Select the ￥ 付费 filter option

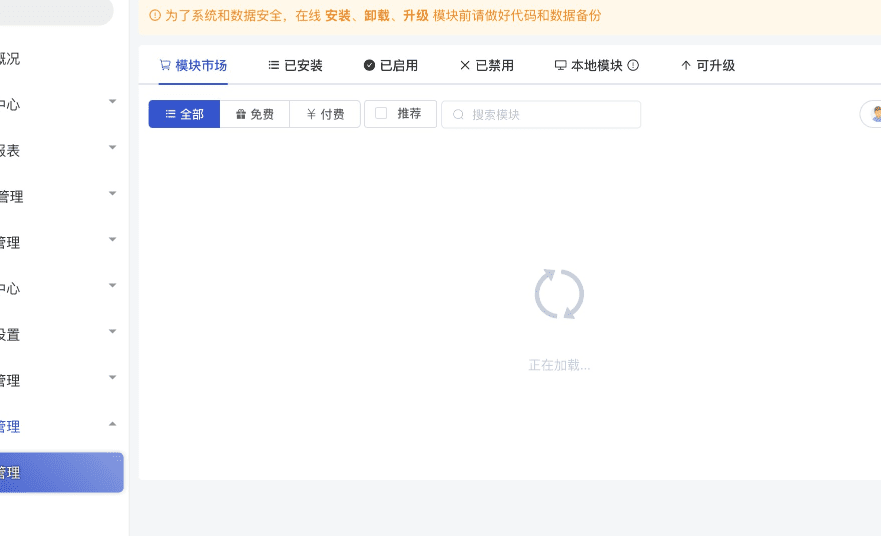[x=325, y=115]
